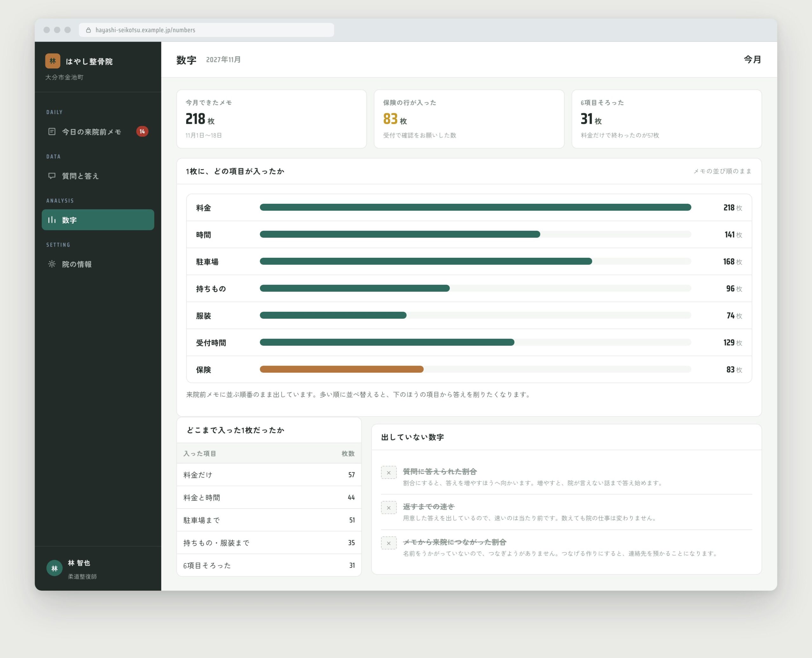Click the memo icon beside 今日の来院前メモ
Viewport: 812px width, 658px height.
click(x=52, y=131)
